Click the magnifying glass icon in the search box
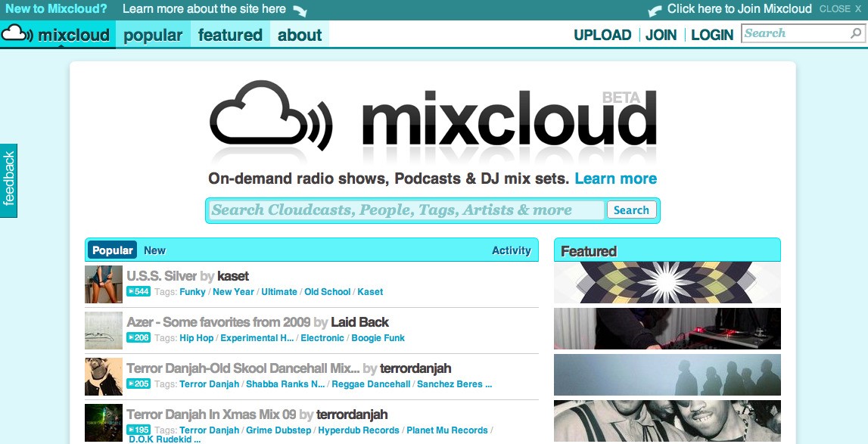 (854, 33)
